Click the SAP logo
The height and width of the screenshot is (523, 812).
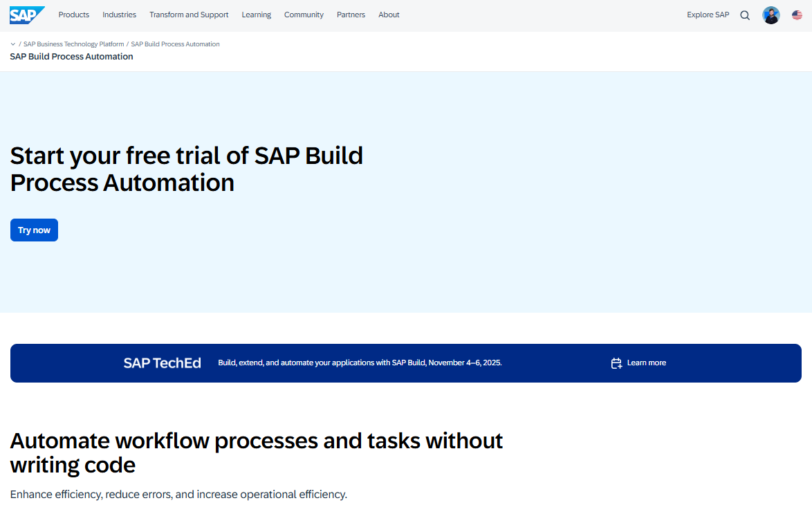coord(27,15)
